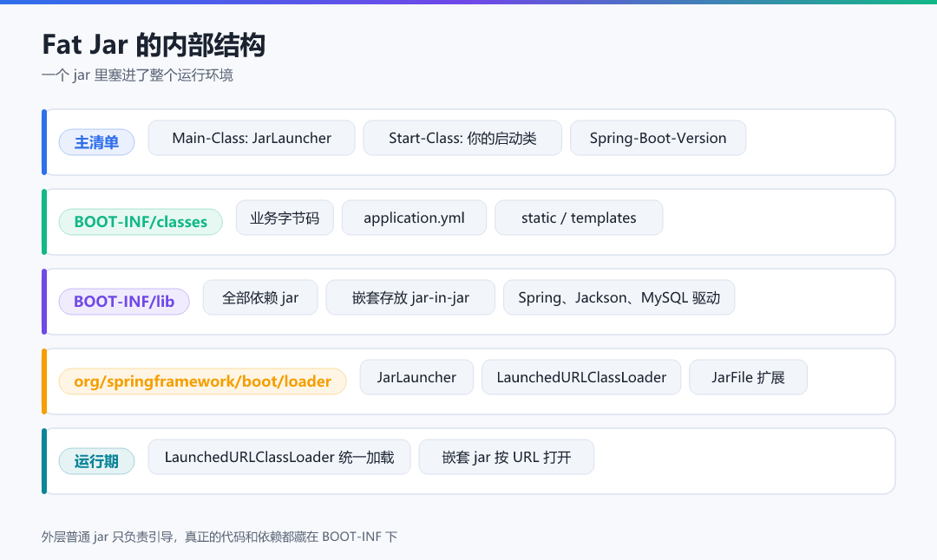Click the Fat Jar 的内部结构 title

coord(154,45)
